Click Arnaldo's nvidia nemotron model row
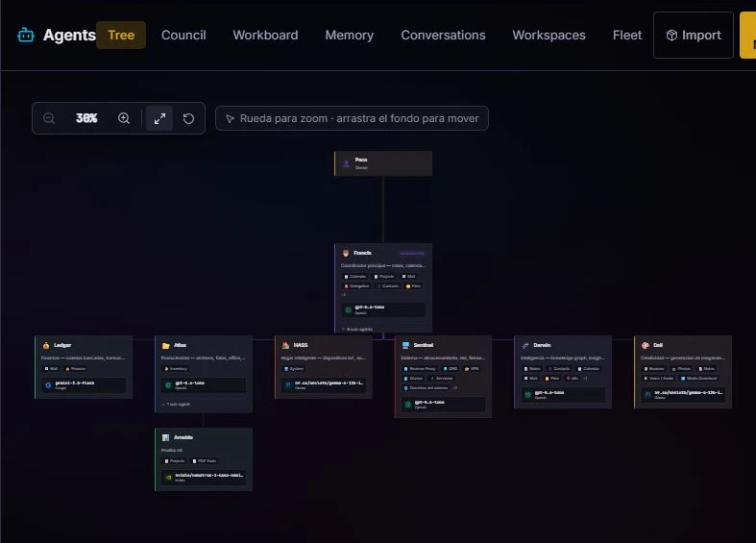 click(204, 478)
